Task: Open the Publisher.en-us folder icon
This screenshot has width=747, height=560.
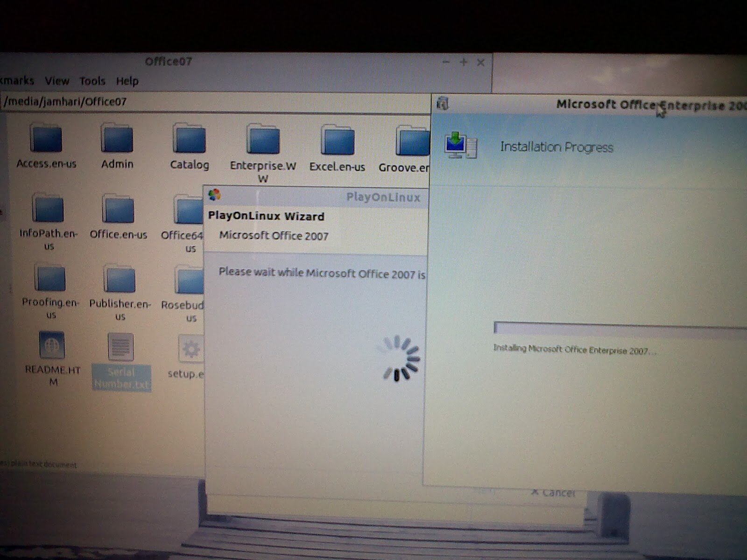Action: [119, 279]
